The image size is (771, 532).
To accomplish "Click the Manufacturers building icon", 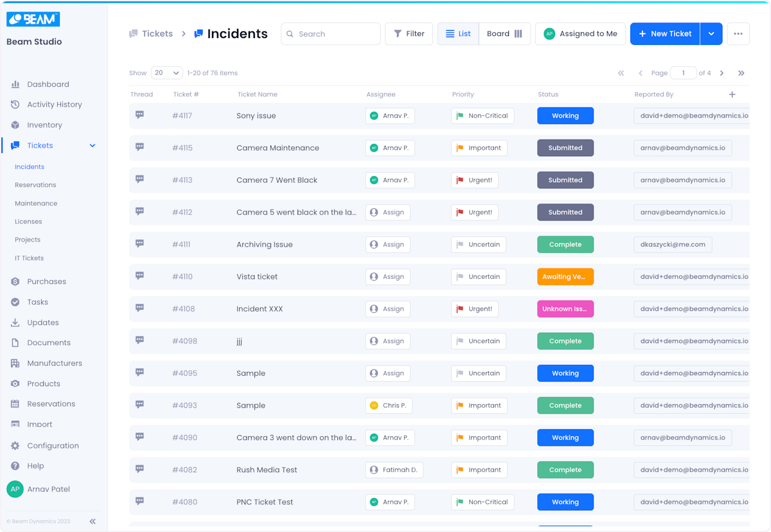I will tap(15, 363).
